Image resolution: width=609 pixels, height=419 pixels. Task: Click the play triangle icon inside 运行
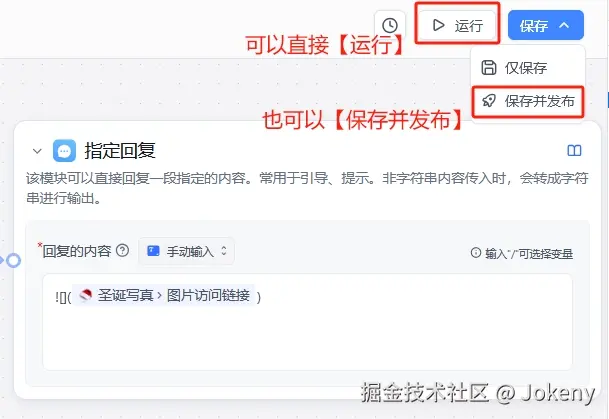(438, 26)
